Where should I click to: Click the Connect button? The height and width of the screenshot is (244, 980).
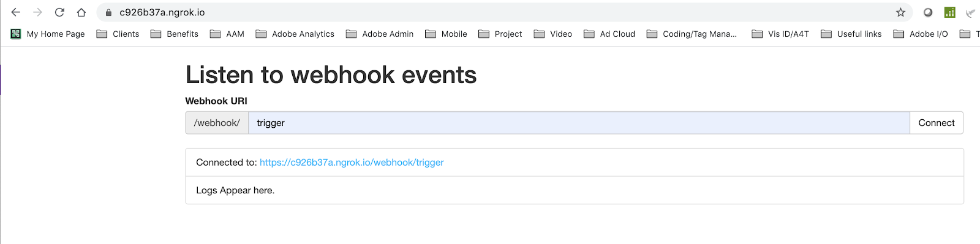click(x=937, y=123)
